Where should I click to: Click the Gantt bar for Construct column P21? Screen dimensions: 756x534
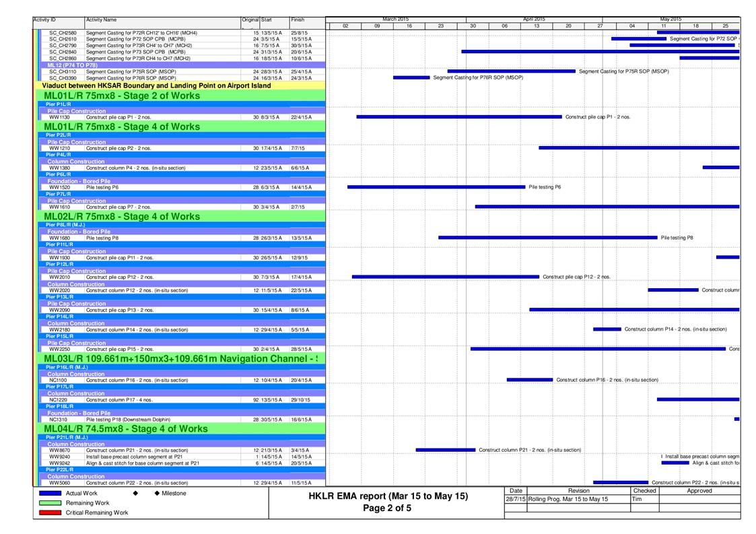click(446, 450)
